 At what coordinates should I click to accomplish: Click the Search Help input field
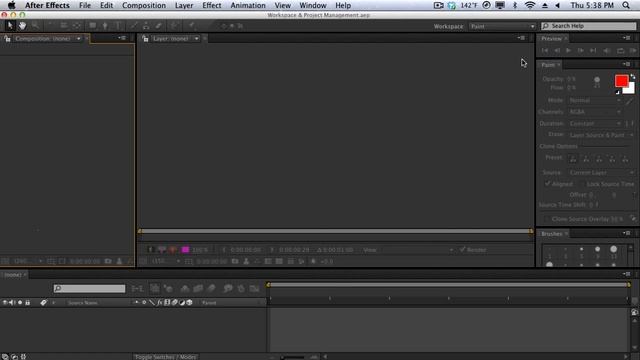[589, 26]
